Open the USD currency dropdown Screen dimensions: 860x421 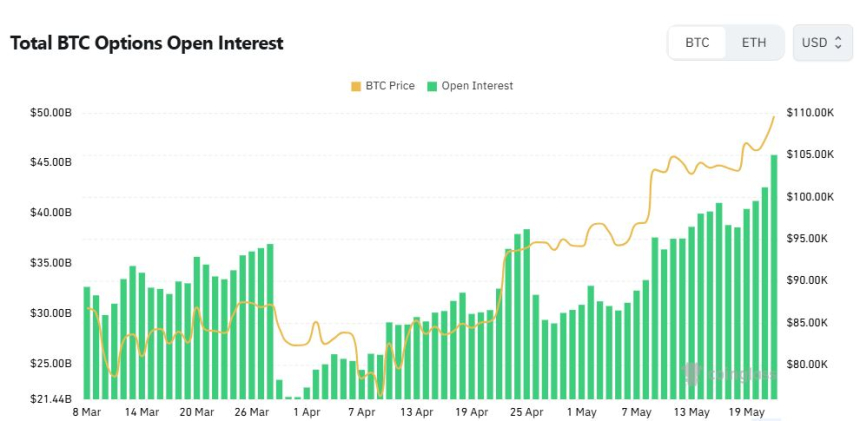point(822,43)
